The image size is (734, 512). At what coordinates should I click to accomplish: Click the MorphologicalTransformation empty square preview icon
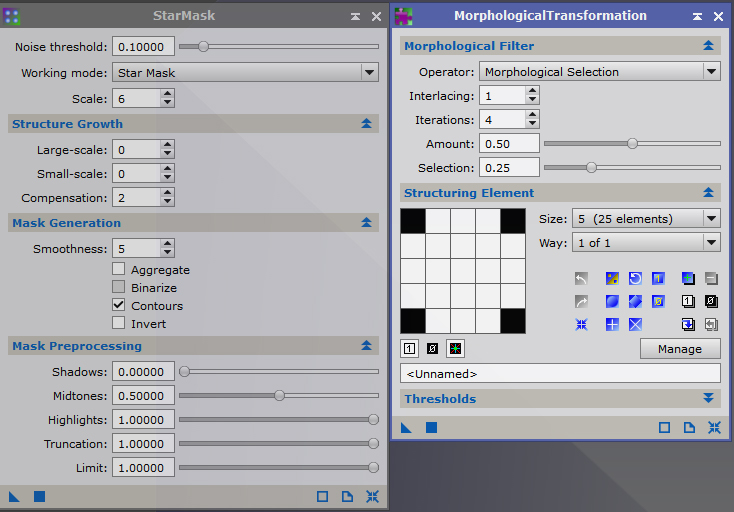pyautogui.click(x=664, y=428)
